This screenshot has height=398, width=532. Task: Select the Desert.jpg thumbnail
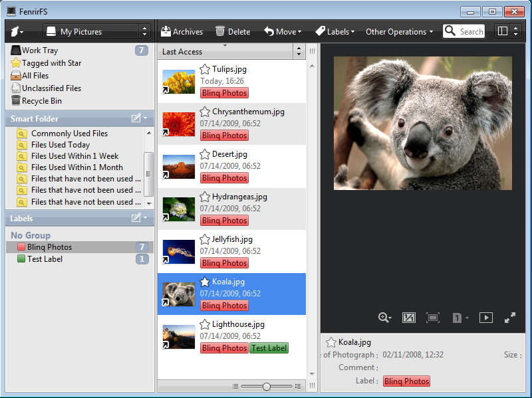[179, 167]
